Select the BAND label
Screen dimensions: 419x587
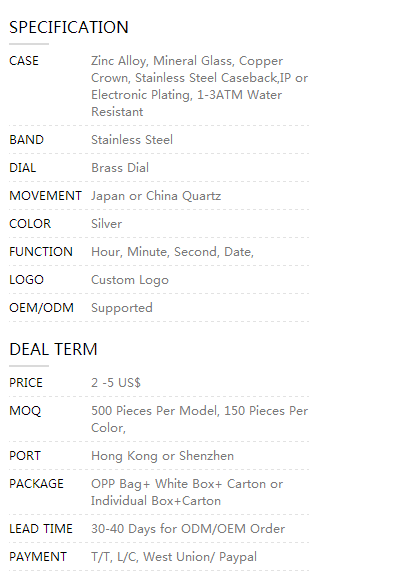27,140
